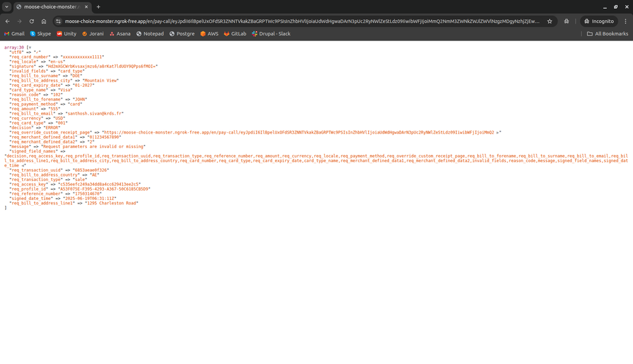Screen dimensions: 633x364
Task: Open the Gmail bookmark
Action: 15,34
